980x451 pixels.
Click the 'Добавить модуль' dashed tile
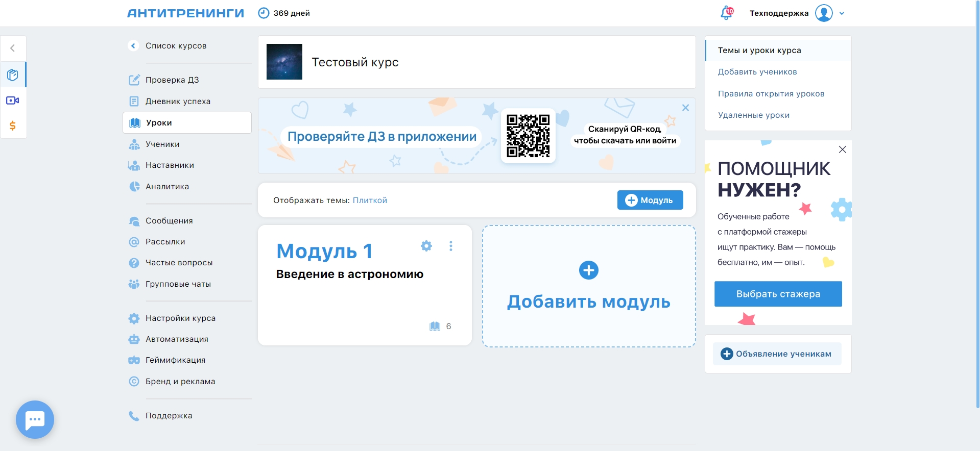588,286
